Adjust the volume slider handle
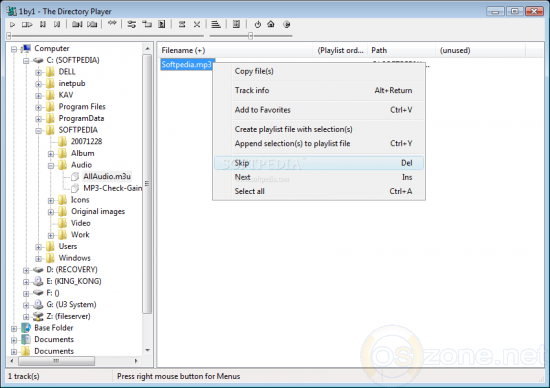Image resolution: width=550 pixels, height=388 pixels. point(250,36)
